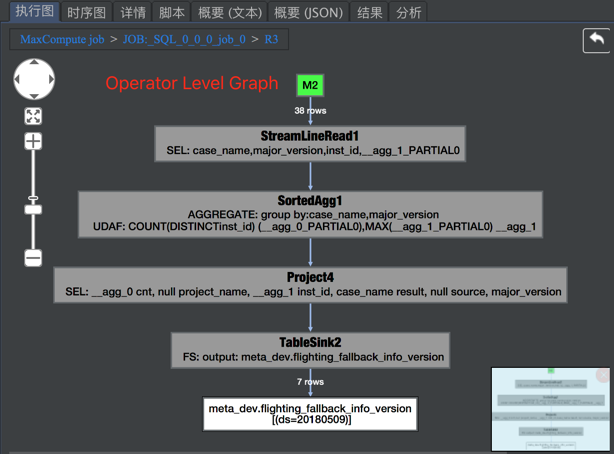Image resolution: width=614 pixels, height=454 pixels.
Task: Click the MaxCompute job breadcrumb link
Action: pos(62,39)
